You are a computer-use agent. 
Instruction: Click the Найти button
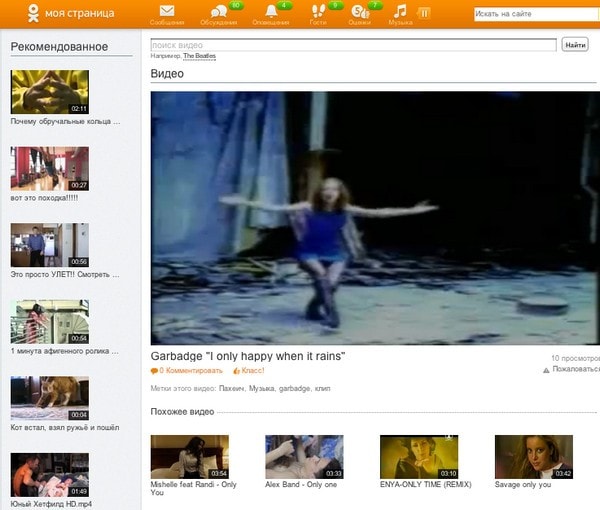pos(575,45)
